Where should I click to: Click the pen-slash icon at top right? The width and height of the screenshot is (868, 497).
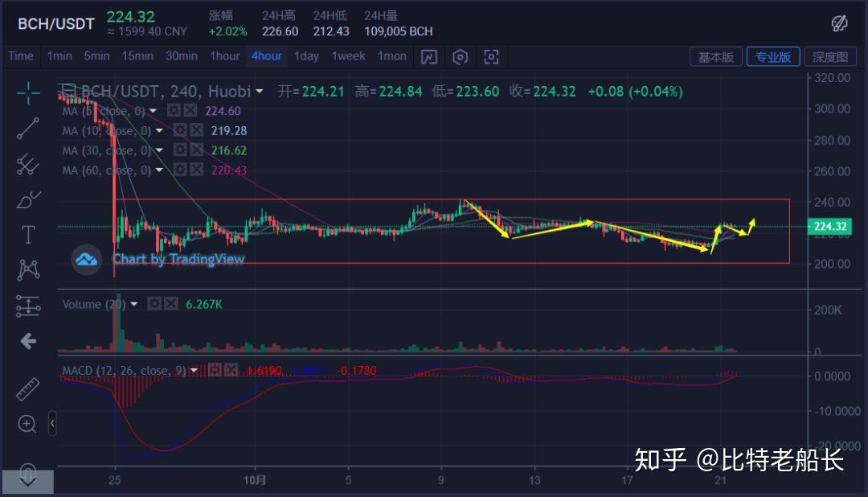pos(839,23)
